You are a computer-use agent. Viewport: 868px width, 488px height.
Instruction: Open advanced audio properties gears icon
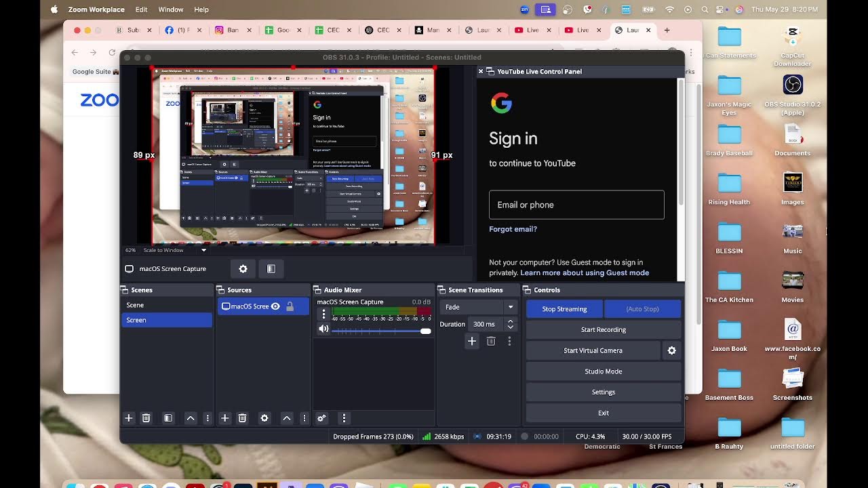pyautogui.click(x=322, y=418)
